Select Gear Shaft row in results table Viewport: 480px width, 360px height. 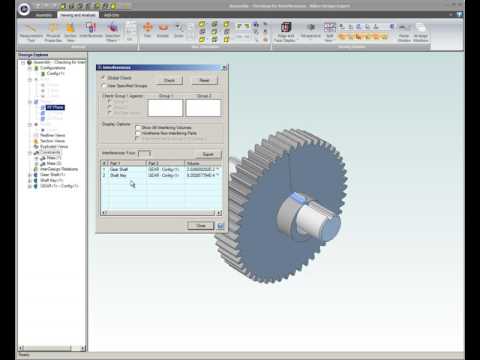[x=160, y=169]
